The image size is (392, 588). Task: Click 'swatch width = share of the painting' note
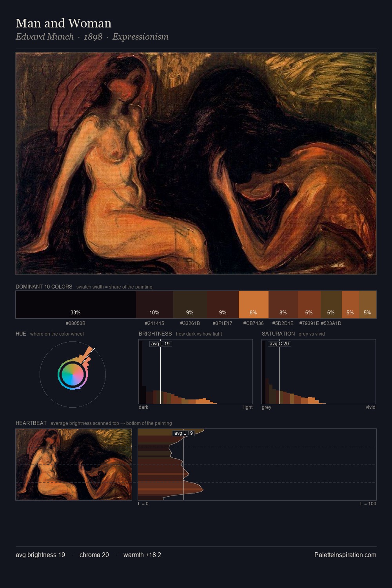(x=114, y=287)
